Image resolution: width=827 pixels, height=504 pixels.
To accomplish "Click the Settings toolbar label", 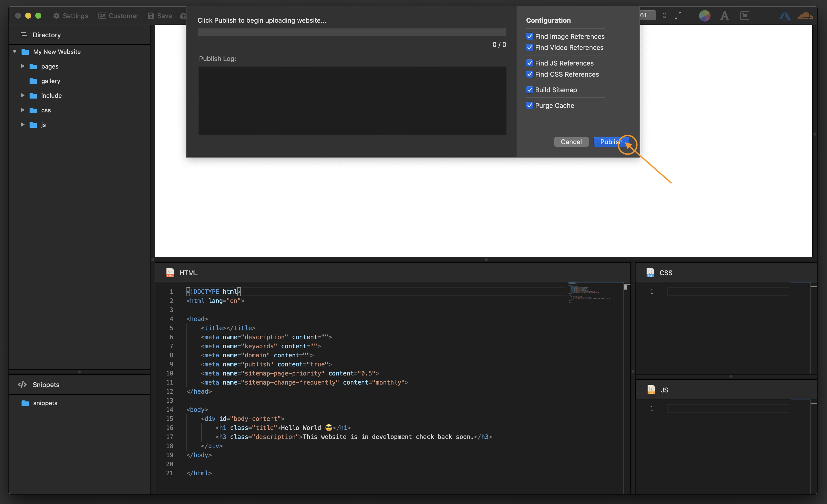I will point(76,16).
